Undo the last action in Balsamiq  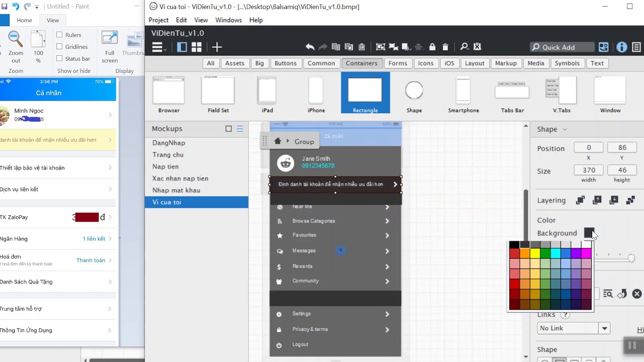[310, 47]
